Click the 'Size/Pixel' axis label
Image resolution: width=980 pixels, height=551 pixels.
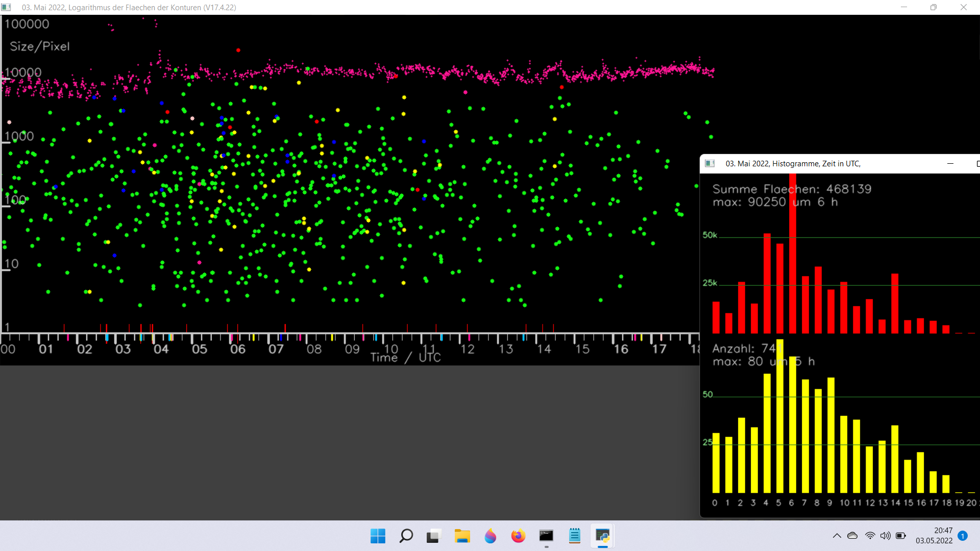pyautogui.click(x=40, y=46)
